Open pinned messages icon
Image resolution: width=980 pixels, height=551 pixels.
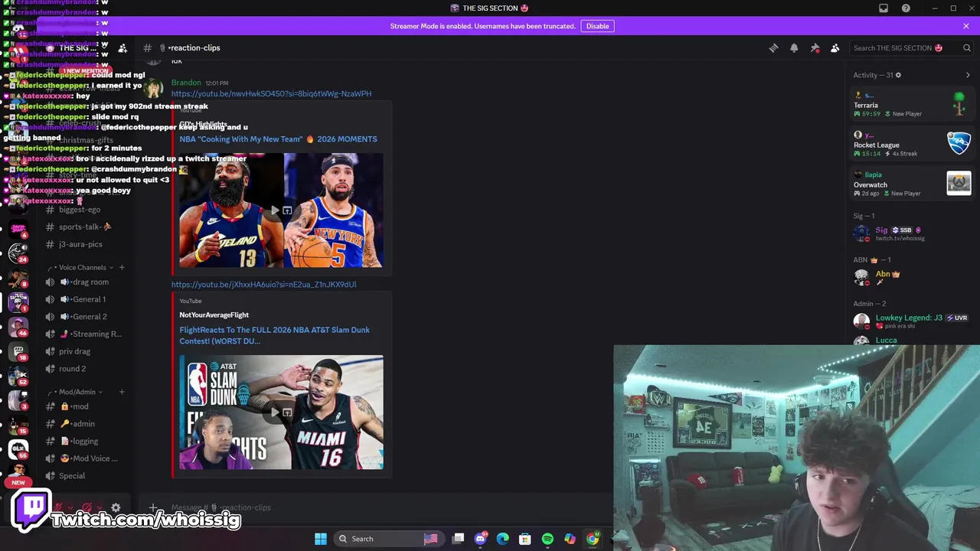(x=815, y=47)
